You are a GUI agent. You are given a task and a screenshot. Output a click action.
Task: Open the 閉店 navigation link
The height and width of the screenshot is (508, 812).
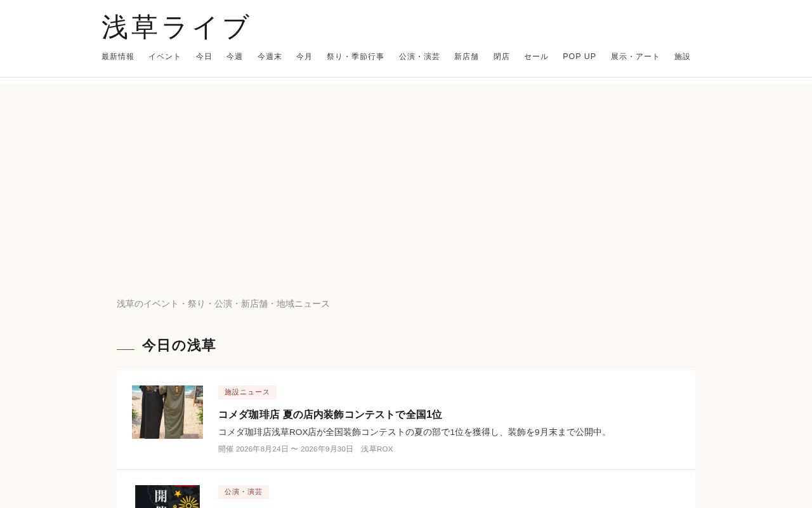[502, 57]
